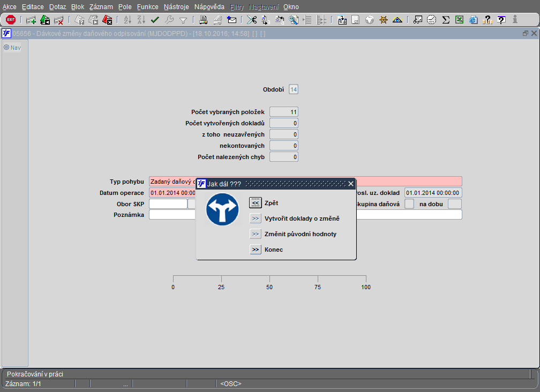This screenshot has width=540, height=392.
Task: Open the Funkce menu
Action: click(x=147, y=7)
